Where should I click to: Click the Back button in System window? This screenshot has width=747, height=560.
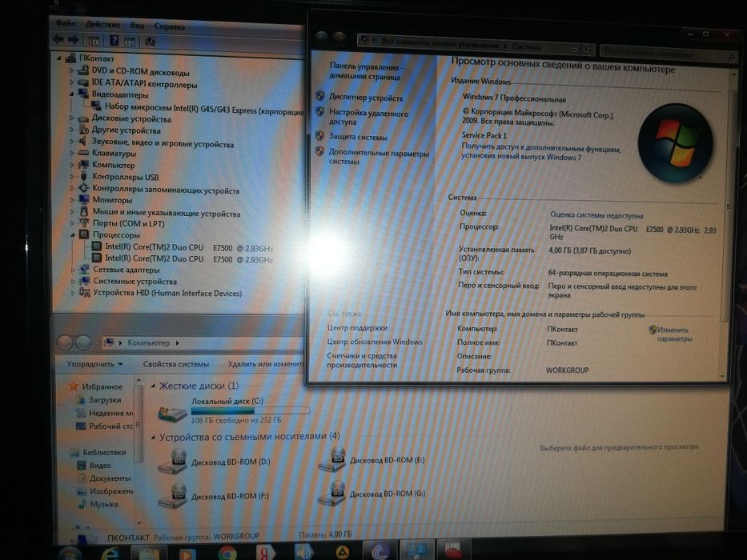click(x=322, y=37)
